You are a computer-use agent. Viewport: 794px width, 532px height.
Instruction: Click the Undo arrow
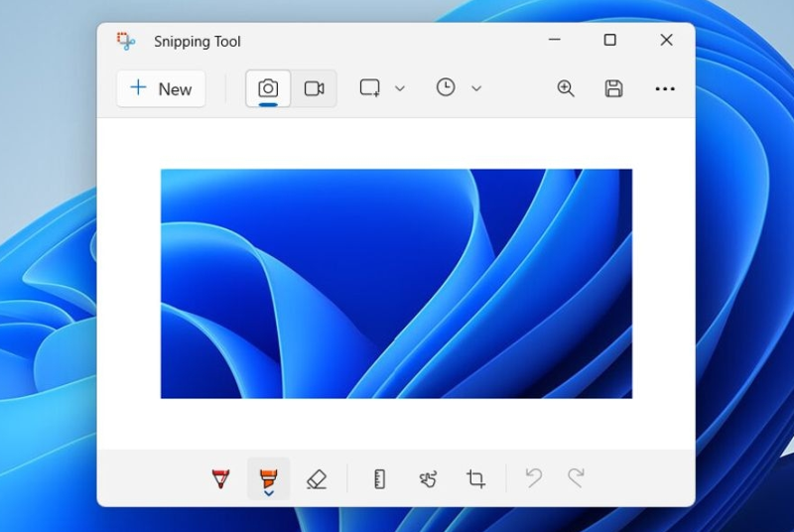click(x=534, y=477)
